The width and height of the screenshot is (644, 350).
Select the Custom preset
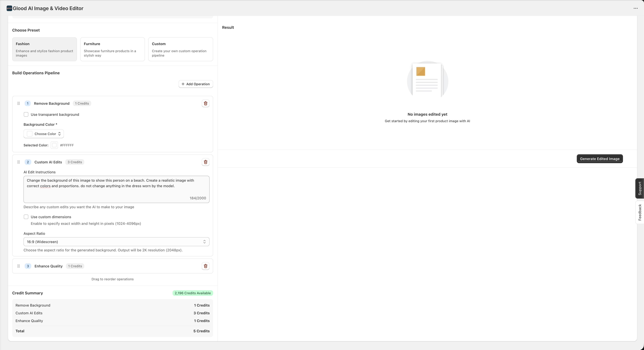point(180,49)
